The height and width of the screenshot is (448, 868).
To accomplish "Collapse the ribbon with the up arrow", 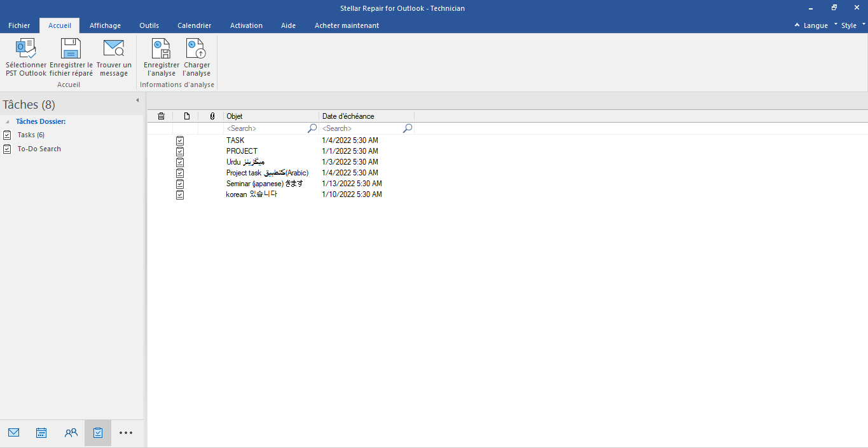I will pos(797,25).
